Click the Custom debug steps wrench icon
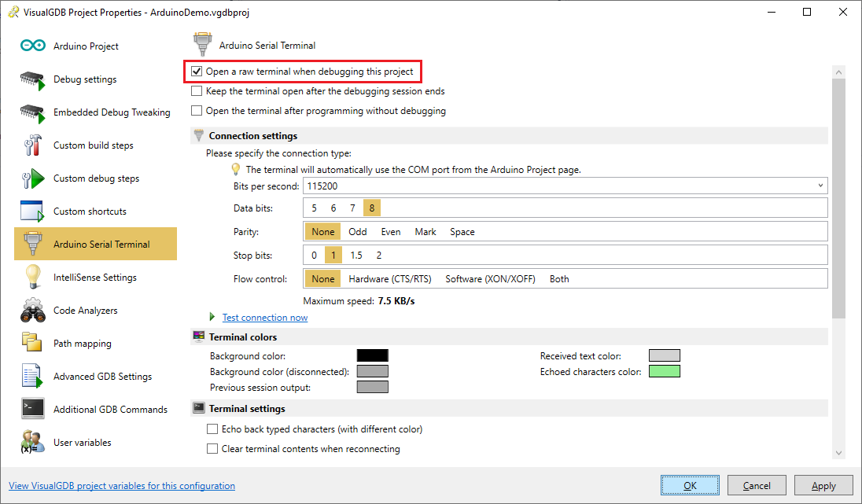 pyautogui.click(x=32, y=178)
